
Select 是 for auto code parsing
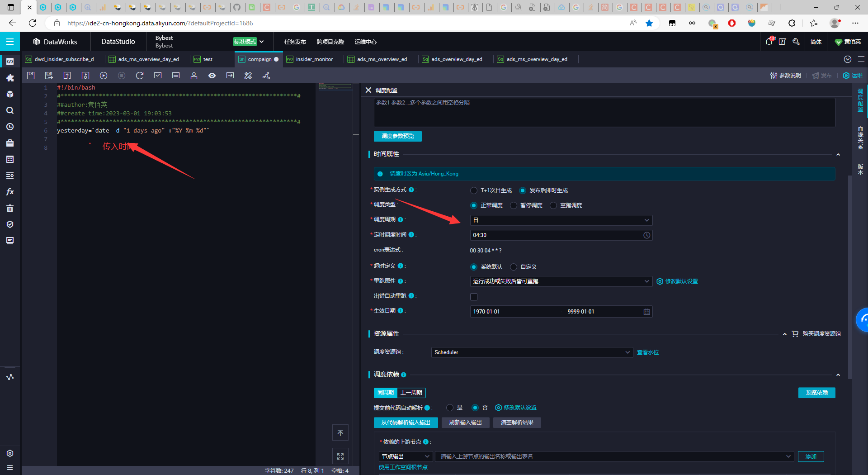[450, 408]
